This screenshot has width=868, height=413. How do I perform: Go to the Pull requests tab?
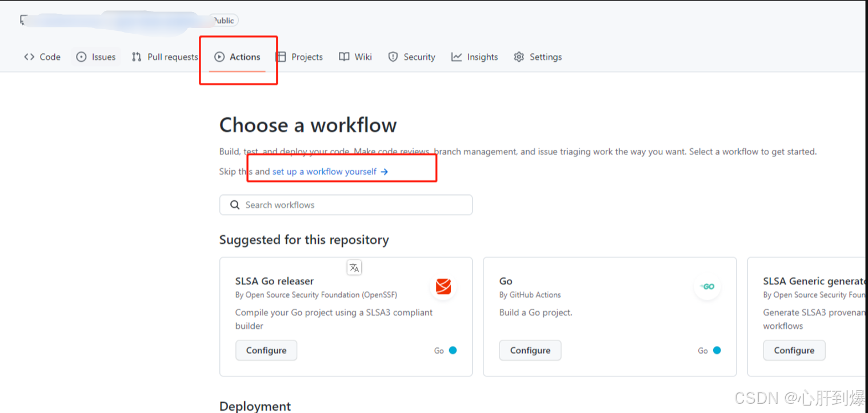pyautogui.click(x=165, y=57)
